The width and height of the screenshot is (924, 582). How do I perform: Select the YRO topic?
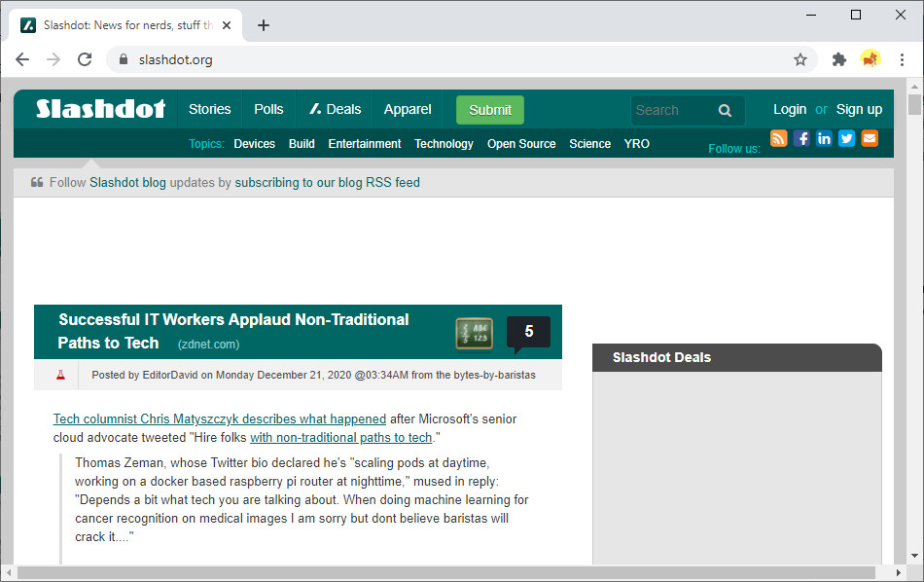(x=637, y=144)
